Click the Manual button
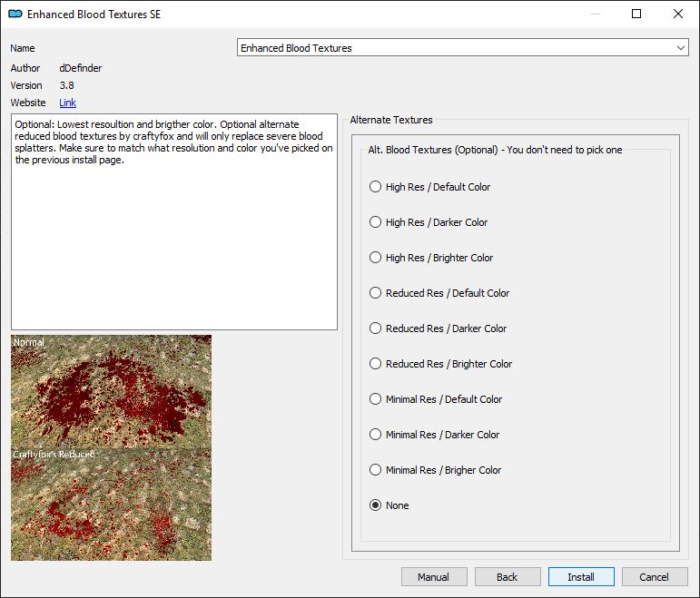The width and height of the screenshot is (700, 598). pos(434,577)
